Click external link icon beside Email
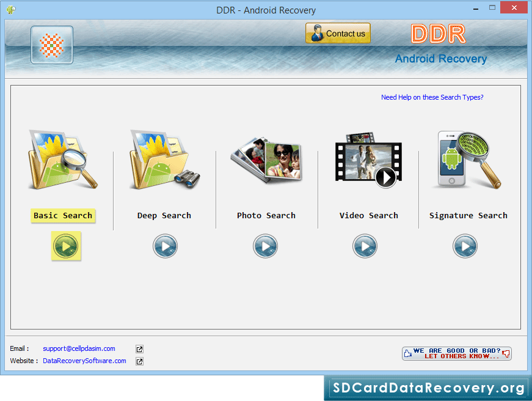532x401 pixels. (x=139, y=349)
